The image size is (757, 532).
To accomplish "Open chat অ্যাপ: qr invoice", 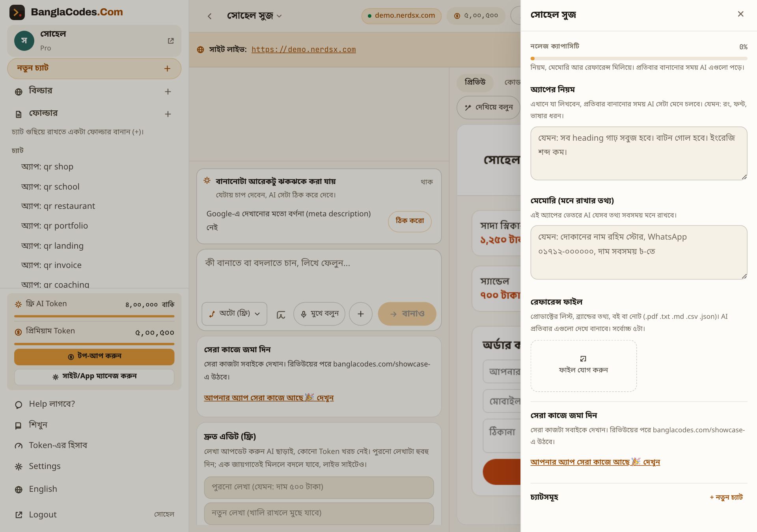I will (x=51, y=265).
